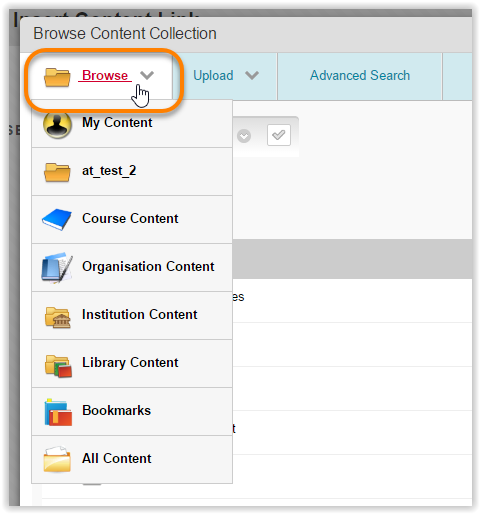
Task: Click the blue Course Content book icon
Action: [57, 219]
